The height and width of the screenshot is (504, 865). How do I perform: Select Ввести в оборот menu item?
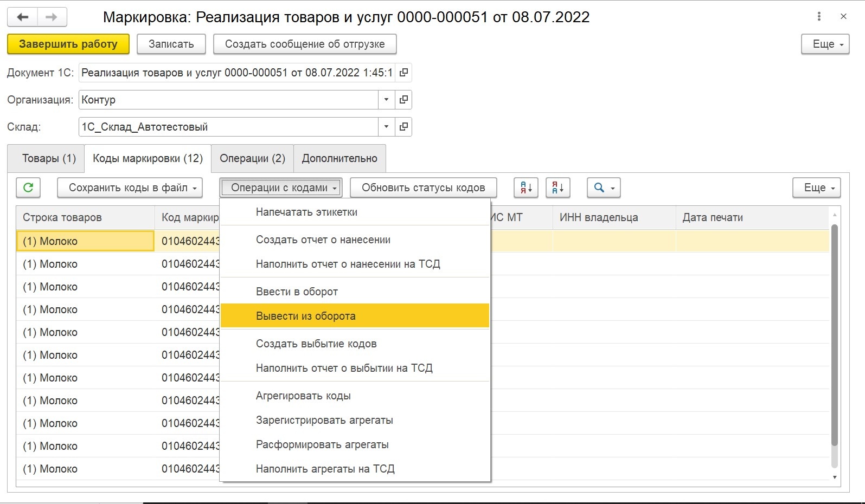[x=355, y=292]
